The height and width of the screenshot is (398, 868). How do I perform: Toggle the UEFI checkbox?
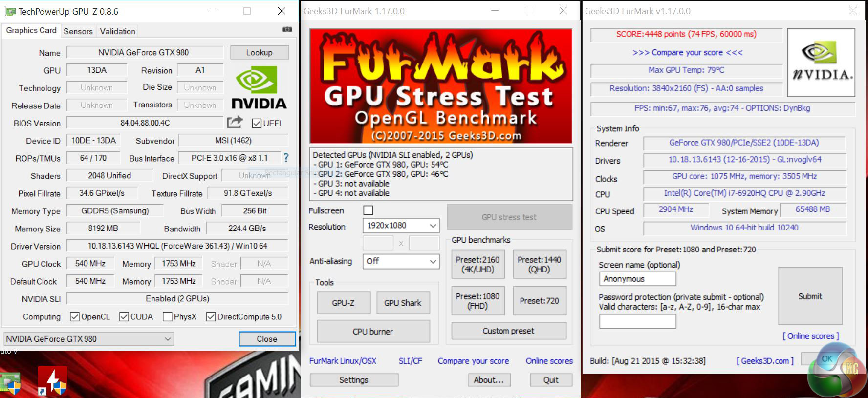point(257,123)
